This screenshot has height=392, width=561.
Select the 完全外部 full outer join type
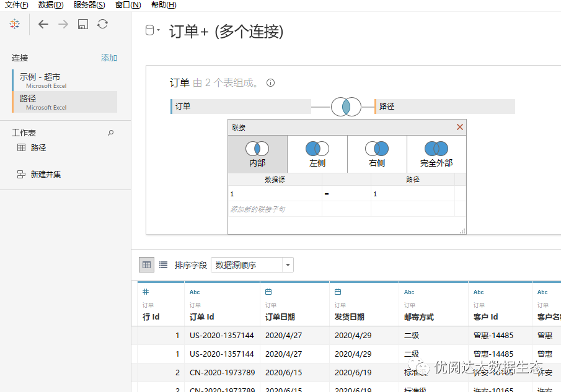point(436,154)
